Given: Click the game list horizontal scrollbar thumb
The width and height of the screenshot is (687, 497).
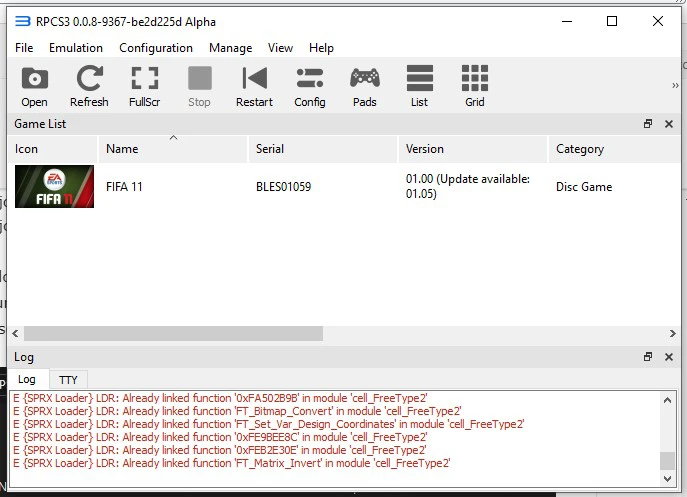Looking at the screenshot, I should [174, 334].
